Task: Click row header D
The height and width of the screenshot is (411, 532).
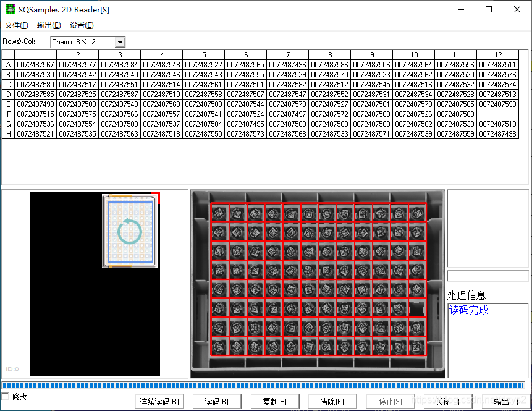Action: [x=8, y=94]
